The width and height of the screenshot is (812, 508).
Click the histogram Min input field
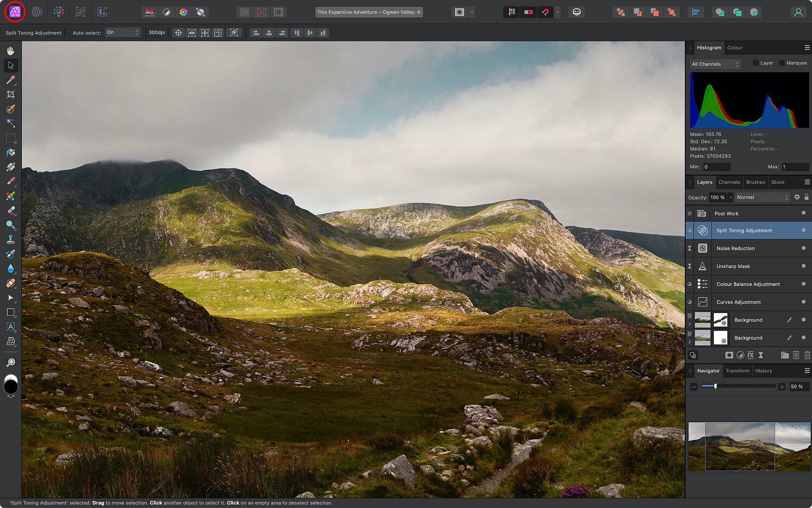pyautogui.click(x=717, y=167)
